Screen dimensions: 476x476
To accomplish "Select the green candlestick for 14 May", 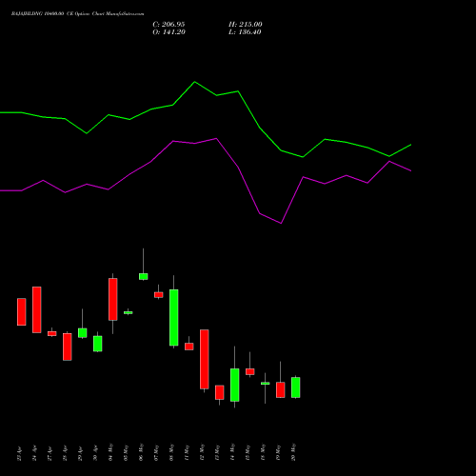I will coord(235,385).
